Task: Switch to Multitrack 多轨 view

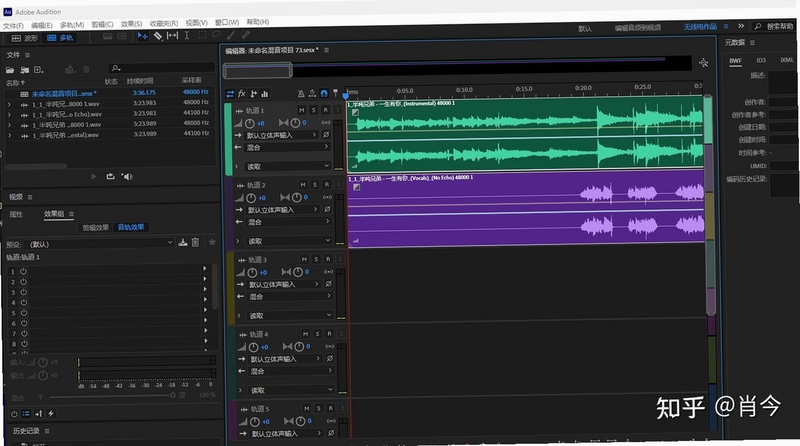Action: (x=60, y=38)
